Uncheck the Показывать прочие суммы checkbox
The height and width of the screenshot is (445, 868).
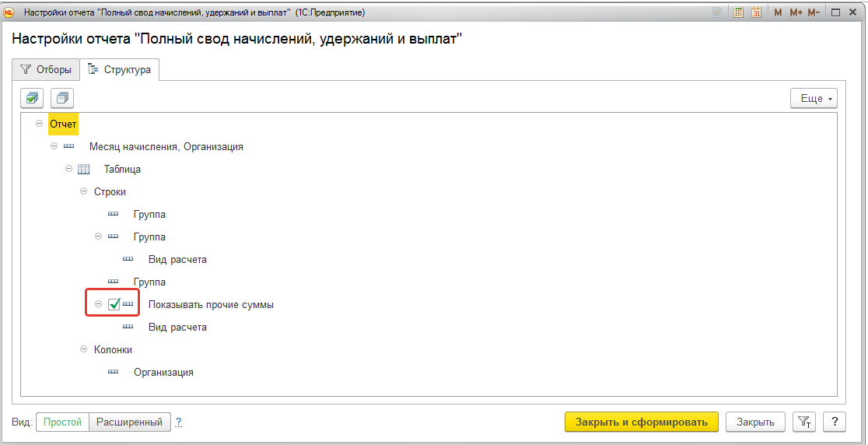click(114, 305)
